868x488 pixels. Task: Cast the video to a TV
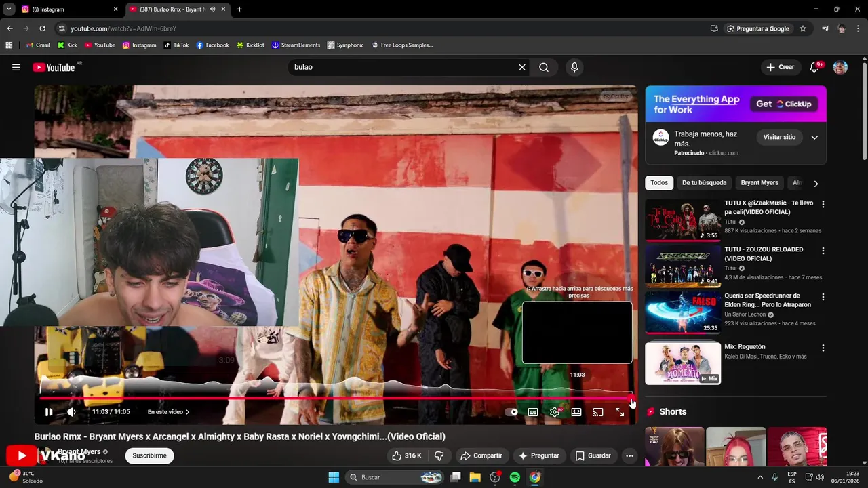[598, 411]
